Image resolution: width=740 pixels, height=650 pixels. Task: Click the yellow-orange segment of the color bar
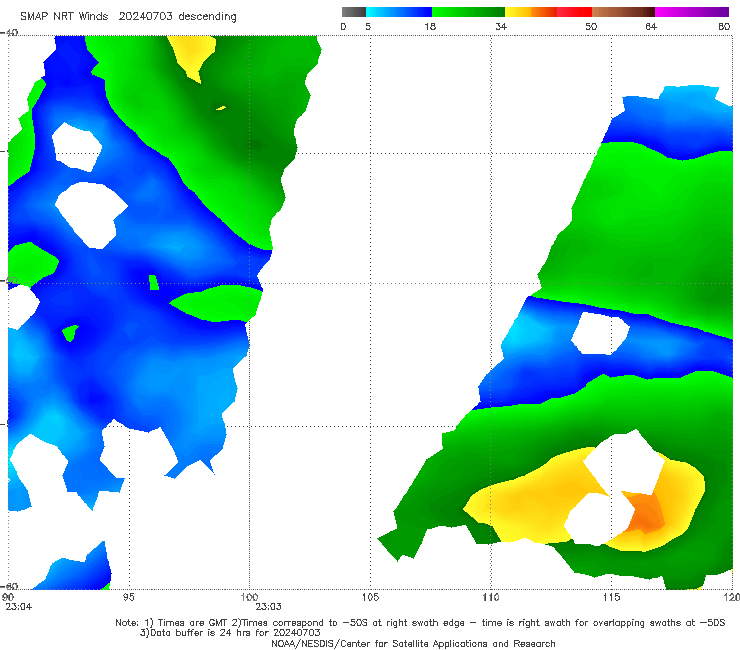point(531,12)
